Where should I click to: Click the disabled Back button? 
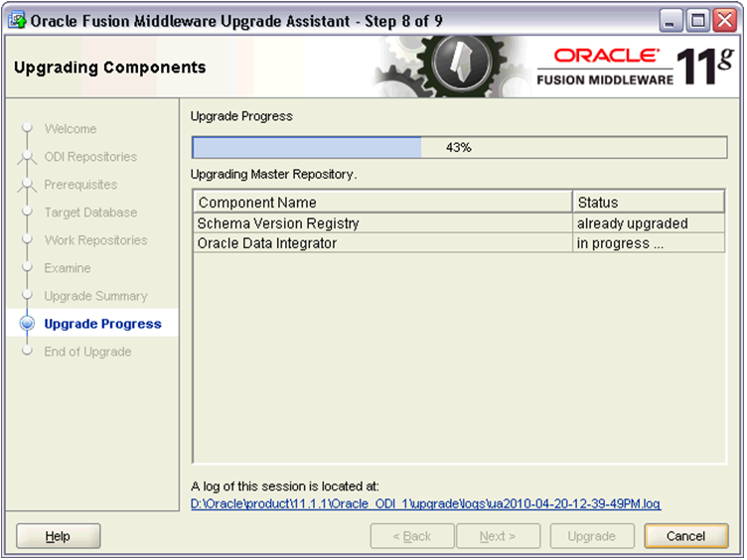412,536
